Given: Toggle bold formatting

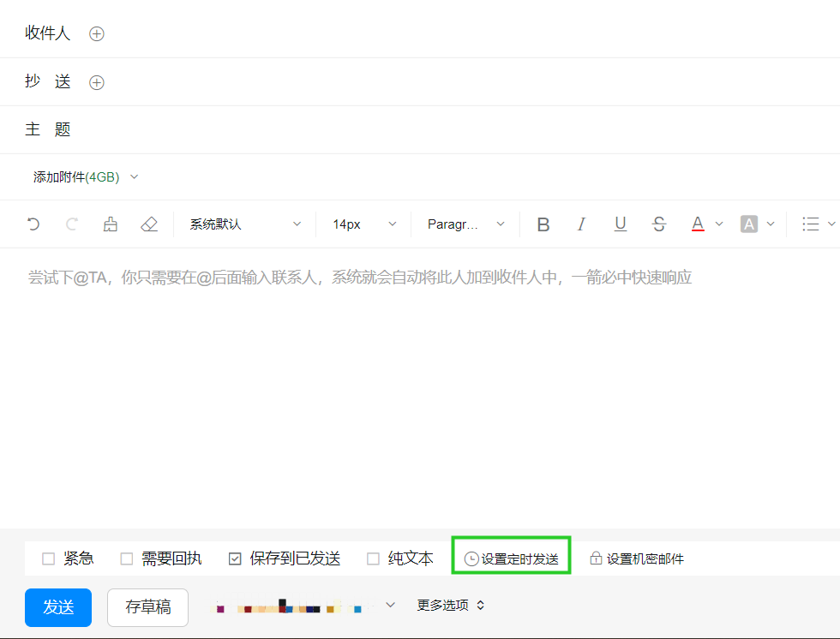Looking at the screenshot, I should point(543,224).
